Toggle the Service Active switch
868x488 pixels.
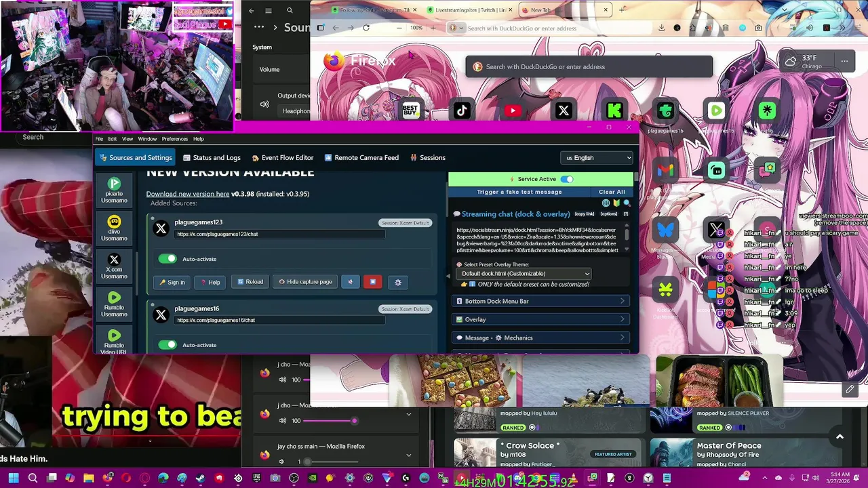coord(566,179)
